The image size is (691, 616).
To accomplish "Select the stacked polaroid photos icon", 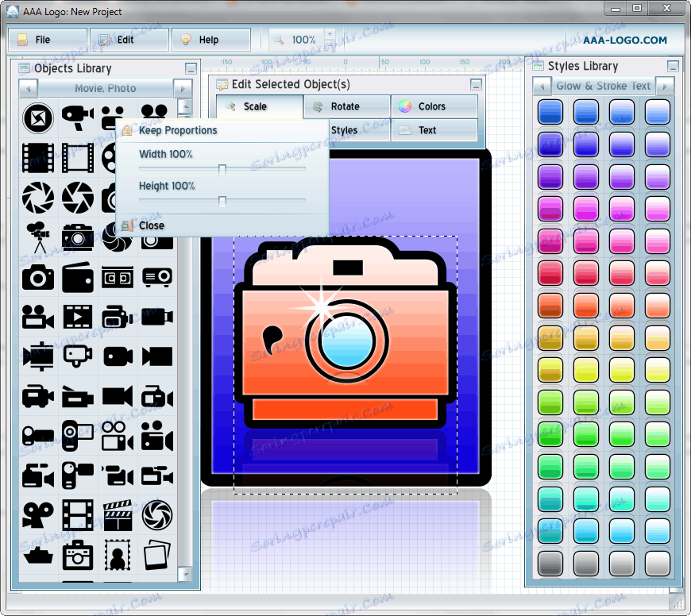I will [157, 555].
